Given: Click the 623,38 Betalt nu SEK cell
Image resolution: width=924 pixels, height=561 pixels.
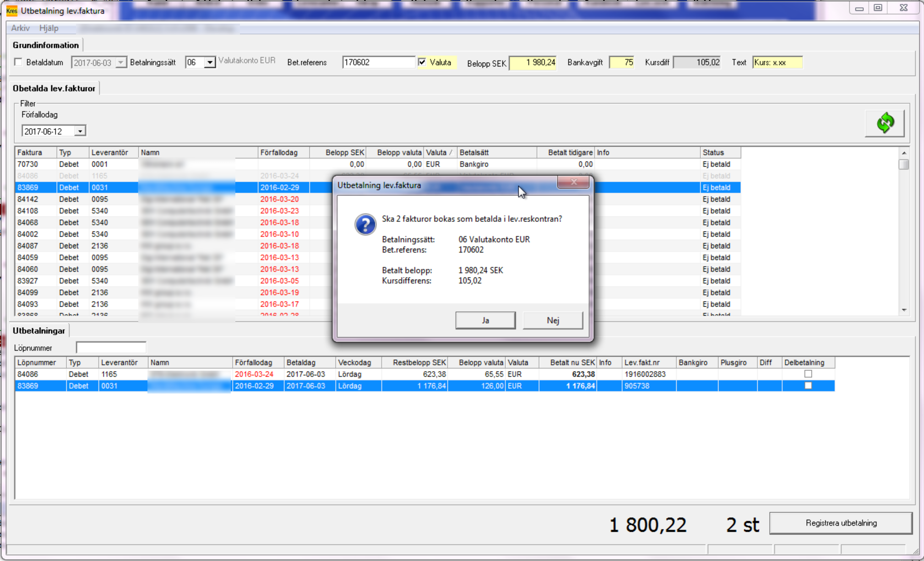Looking at the screenshot, I should [x=568, y=374].
